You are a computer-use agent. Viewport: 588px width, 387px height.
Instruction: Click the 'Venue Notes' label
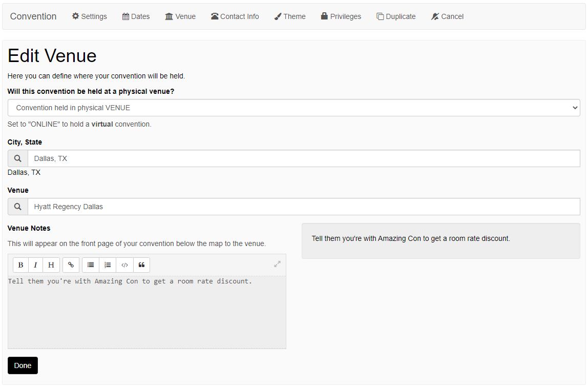pyautogui.click(x=29, y=228)
